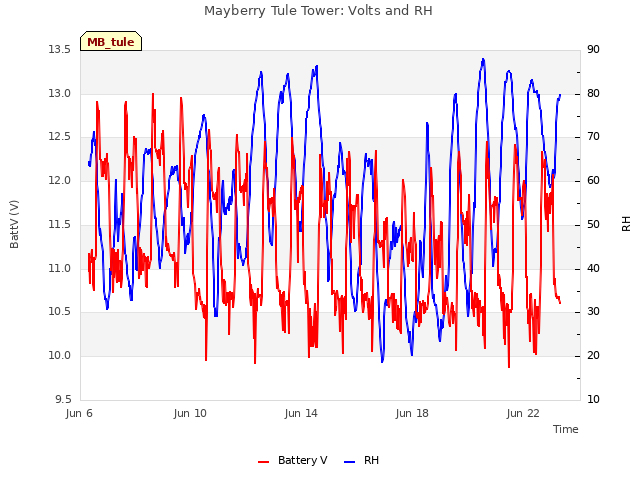640x480 pixels.
Task: Click the 10 right axis value
Action: [593, 399]
